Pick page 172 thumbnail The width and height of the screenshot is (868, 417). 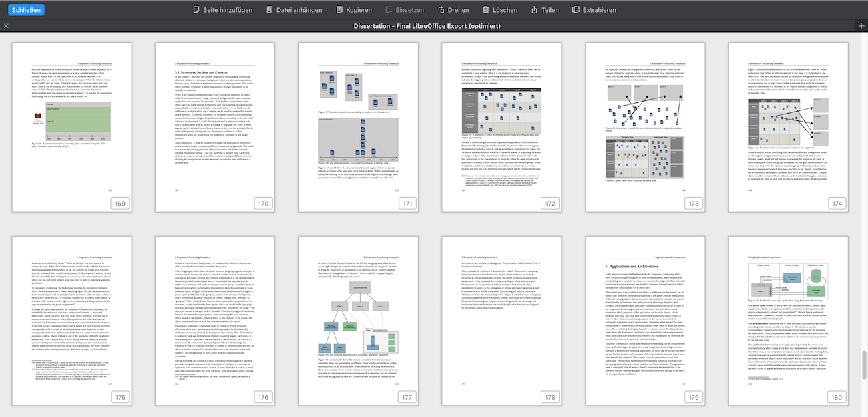502,127
